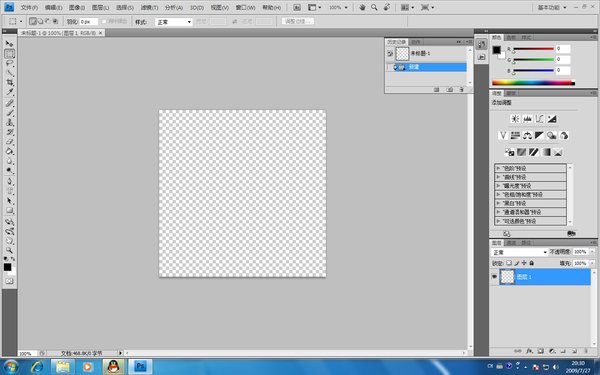
Task: Open the 滤镜(T) menu
Action: point(149,7)
